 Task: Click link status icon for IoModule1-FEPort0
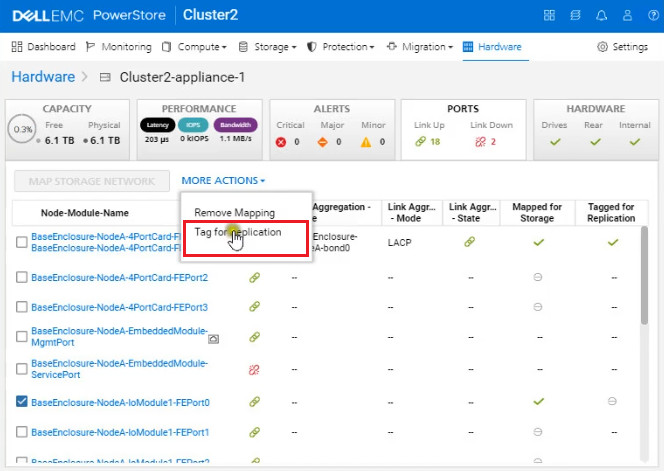(x=255, y=402)
